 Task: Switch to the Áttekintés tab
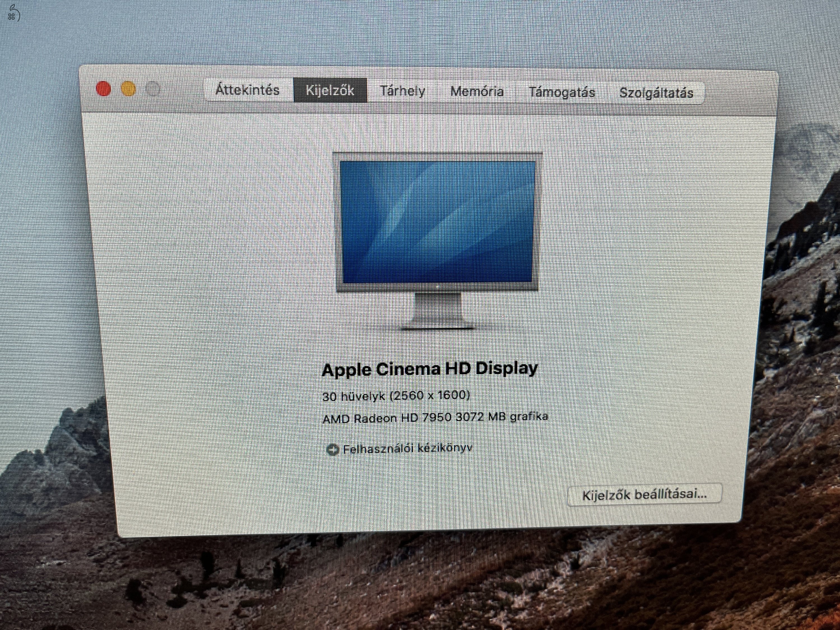(x=247, y=90)
